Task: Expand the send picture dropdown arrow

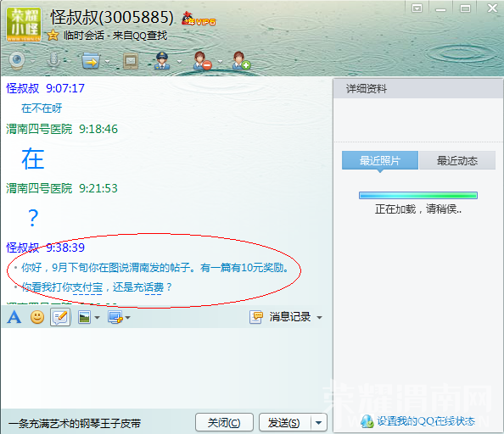Action: point(97,318)
